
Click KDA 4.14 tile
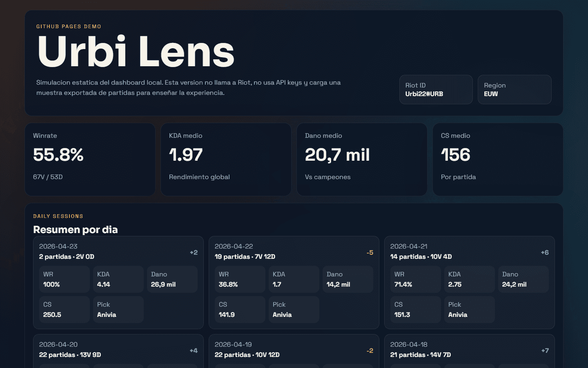[118, 279]
